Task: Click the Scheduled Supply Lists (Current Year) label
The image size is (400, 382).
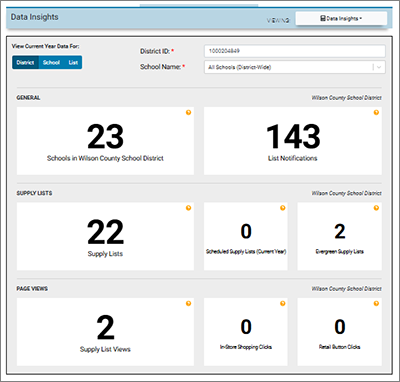Action: (x=246, y=251)
